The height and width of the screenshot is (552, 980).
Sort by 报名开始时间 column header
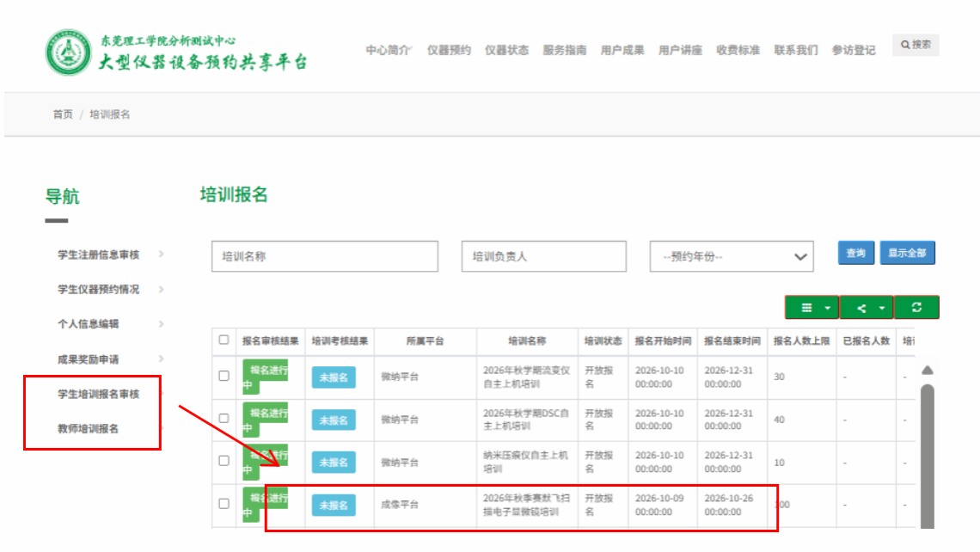(663, 341)
